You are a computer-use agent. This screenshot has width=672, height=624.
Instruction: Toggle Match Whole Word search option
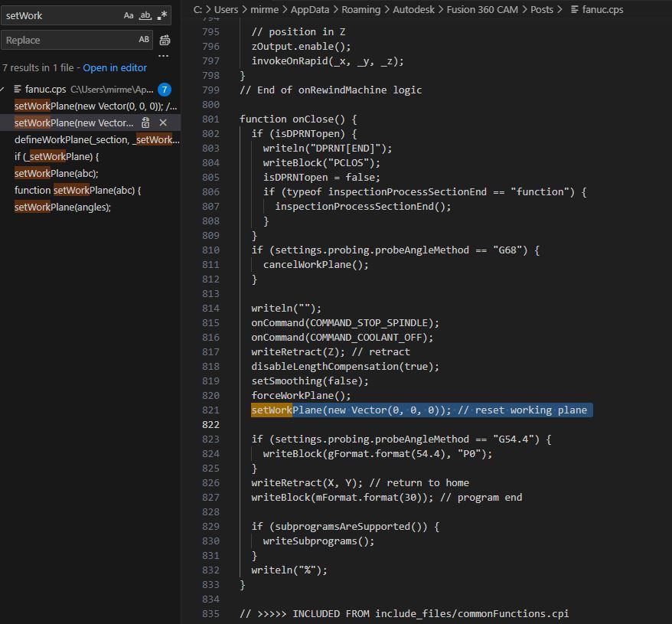pyautogui.click(x=145, y=15)
